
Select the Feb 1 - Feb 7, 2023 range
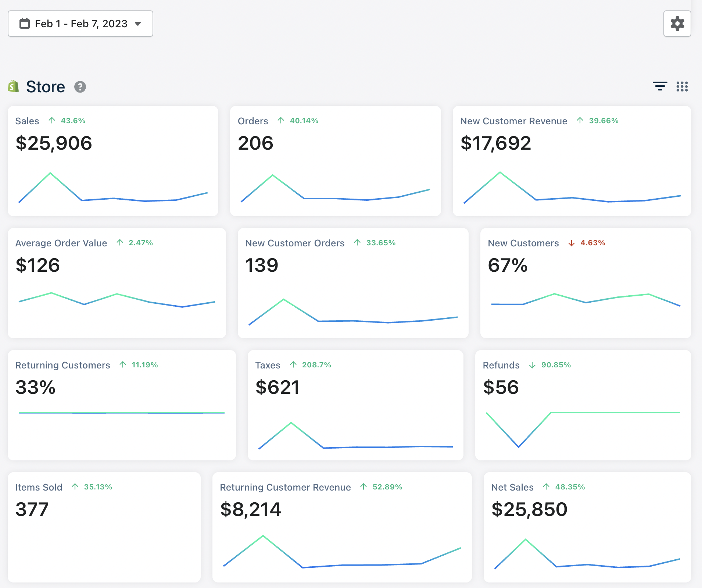(81, 24)
